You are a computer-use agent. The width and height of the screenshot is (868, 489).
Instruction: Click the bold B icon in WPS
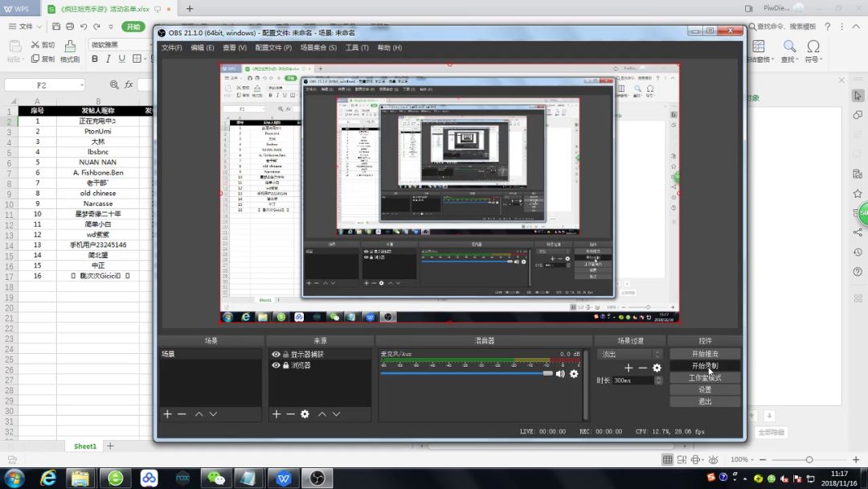[95, 59]
